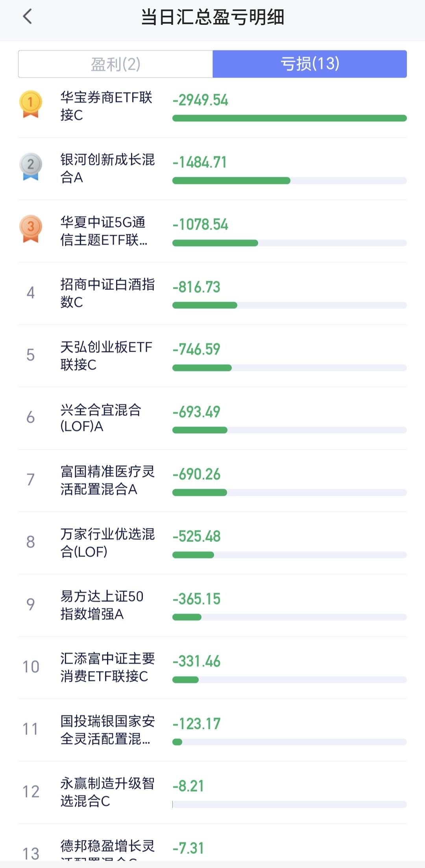Open 永赢制造升级智选混合C entry
This screenshot has height=868, width=425.
(107, 792)
